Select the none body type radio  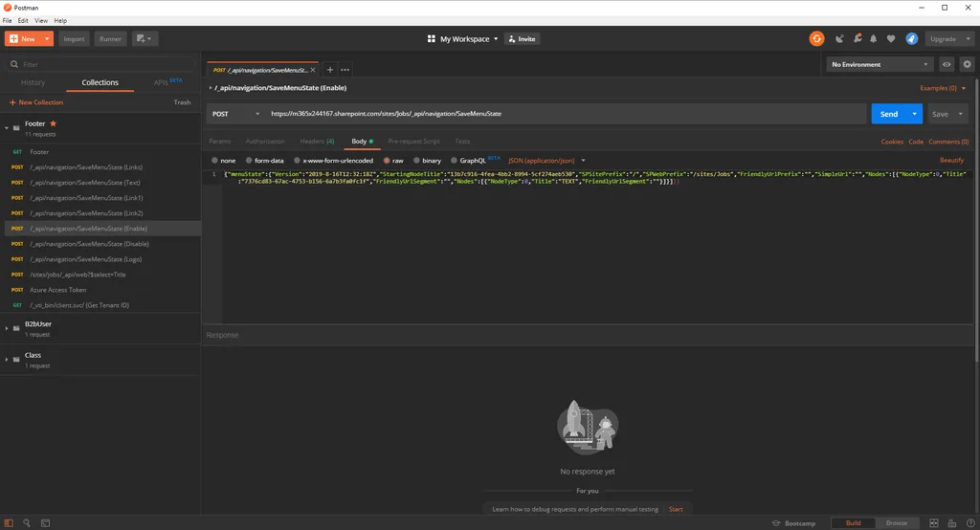coord(215,161)
